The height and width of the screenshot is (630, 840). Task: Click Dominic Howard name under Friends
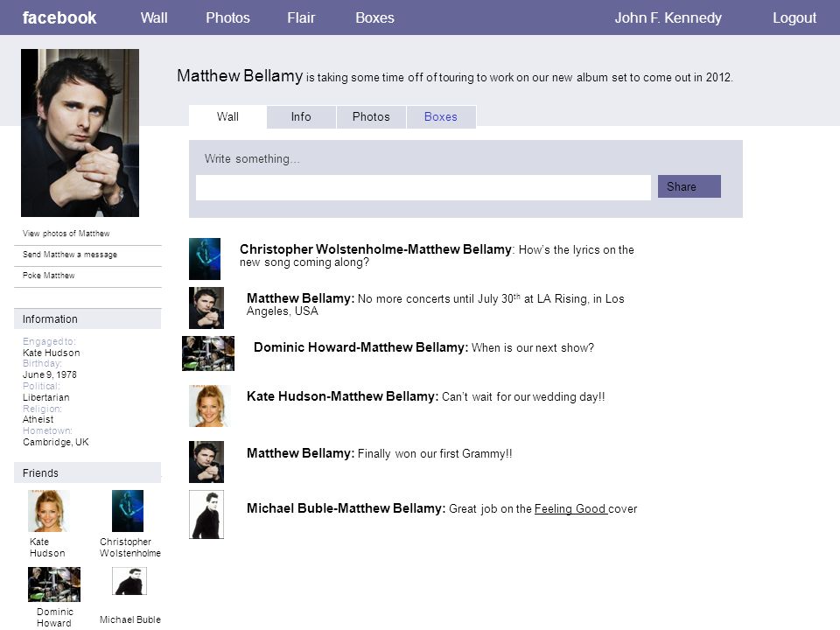[x=54, y=618]
